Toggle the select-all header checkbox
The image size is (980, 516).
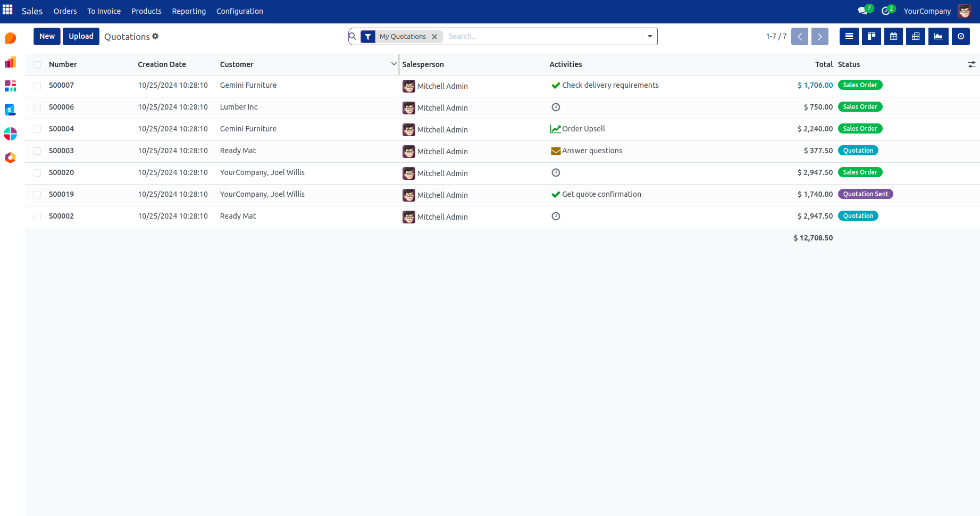tap(37, 65)
